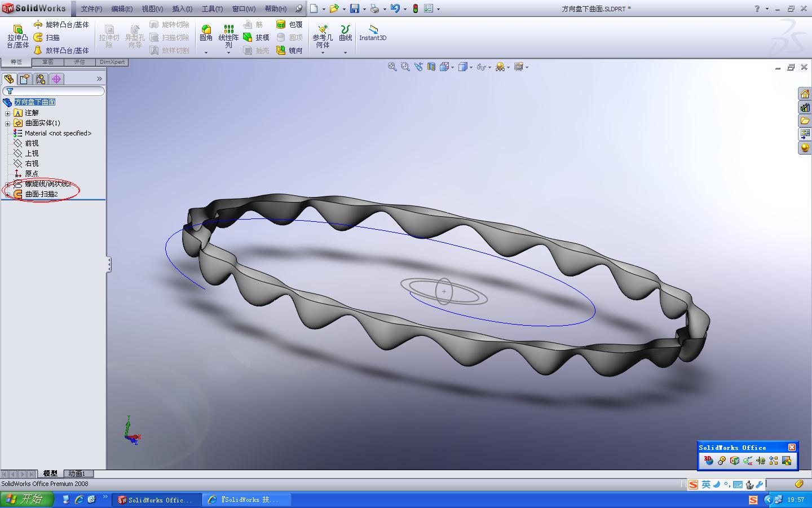Viewport: 812px width, 508px height.
Task: Click the 包覆 wrap tool
Action: point(289,25)
